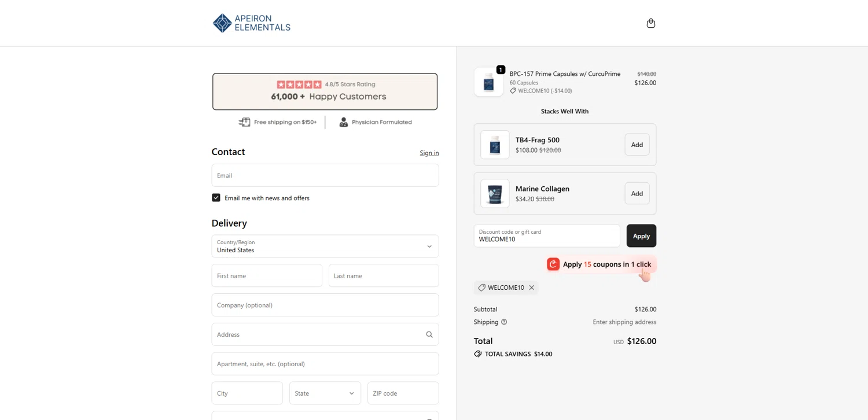
Task: Open the Country/Region dropdown
Action: [x=325, y=246]
